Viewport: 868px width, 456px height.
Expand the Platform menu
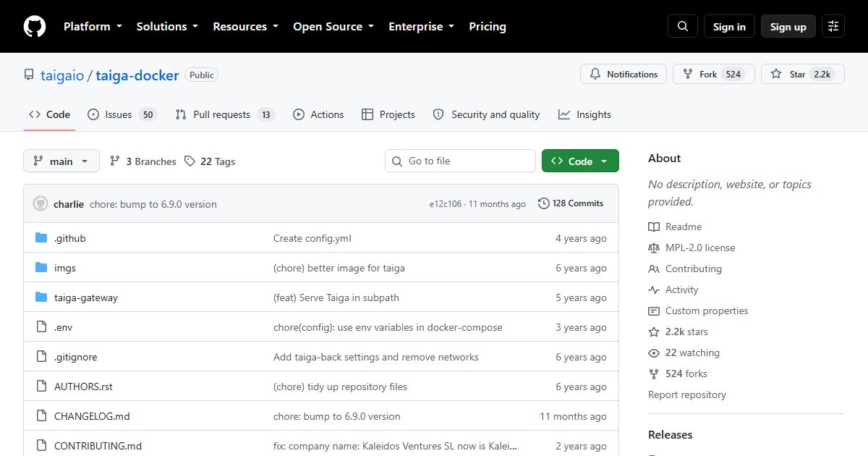click(93, 27)
